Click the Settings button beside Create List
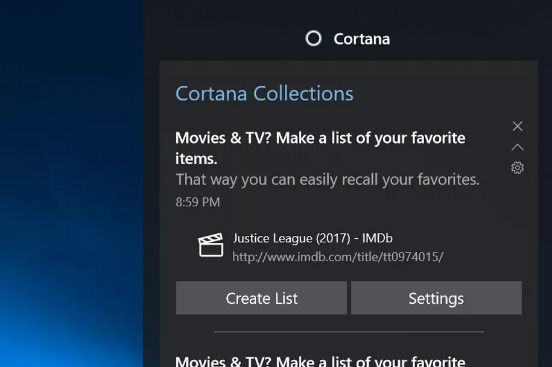Image resolution: width=552 pixels, height=367 pixels. (x=436, y=298)
